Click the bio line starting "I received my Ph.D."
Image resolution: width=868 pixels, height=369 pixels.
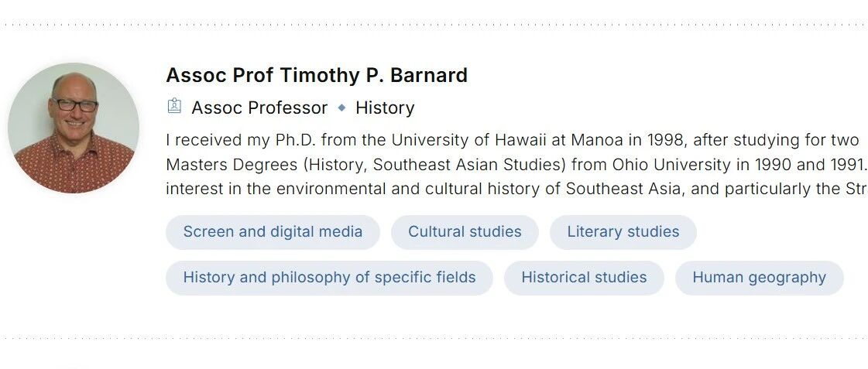point(511,140)
